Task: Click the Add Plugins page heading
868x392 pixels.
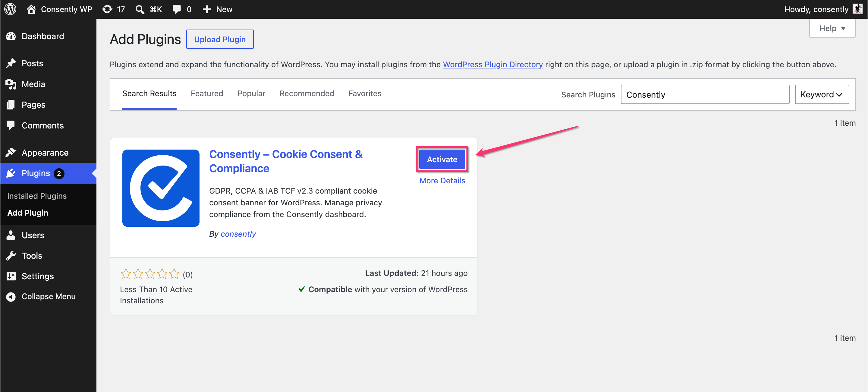Action: click(145, 40)
